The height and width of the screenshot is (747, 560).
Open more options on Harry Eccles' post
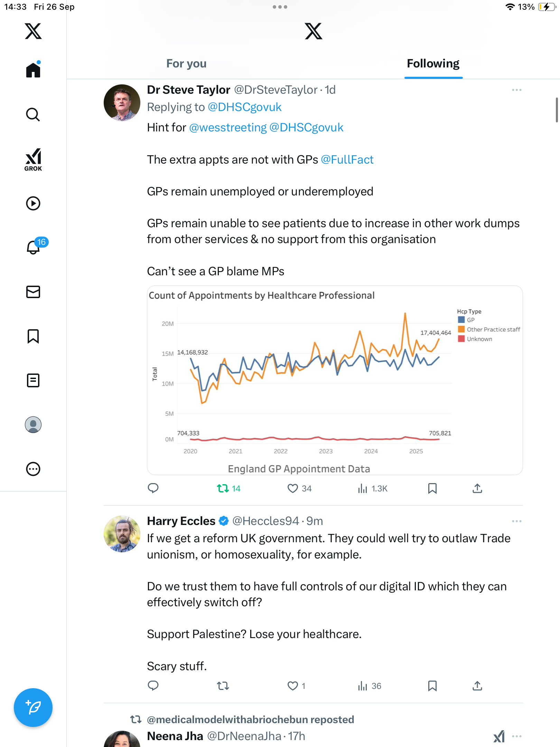tap(516, 521)
